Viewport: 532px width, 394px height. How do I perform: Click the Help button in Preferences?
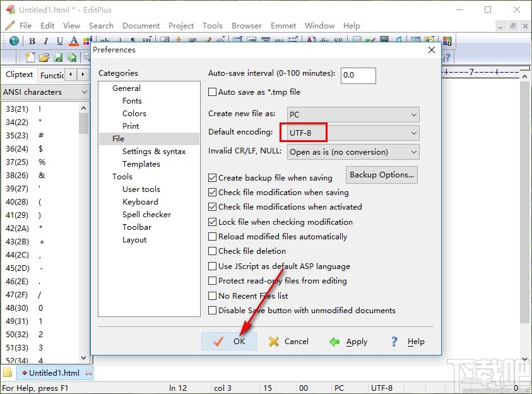(407, 342)
